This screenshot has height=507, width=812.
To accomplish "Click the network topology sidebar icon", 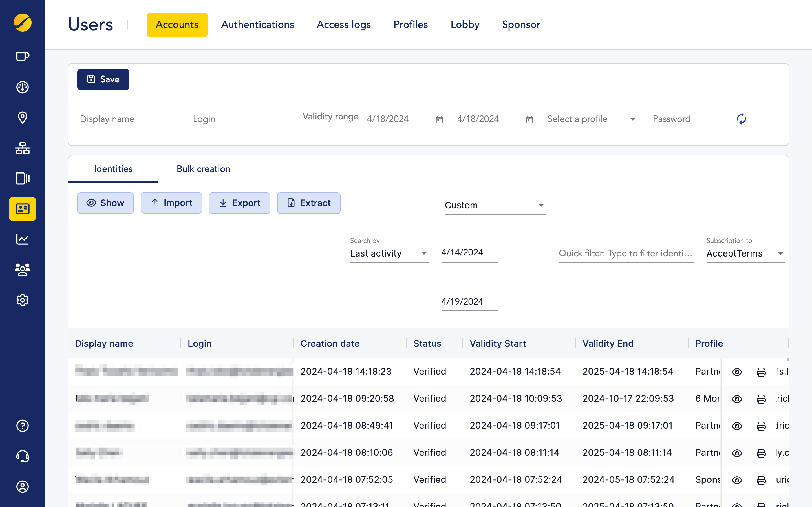I will point(23,148).
